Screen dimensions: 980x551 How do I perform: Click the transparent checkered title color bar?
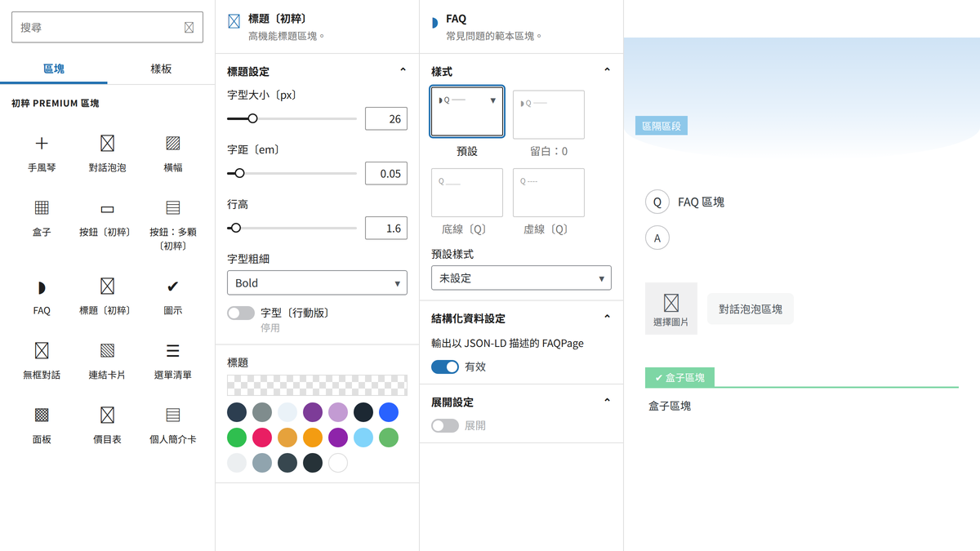point(317,385)
